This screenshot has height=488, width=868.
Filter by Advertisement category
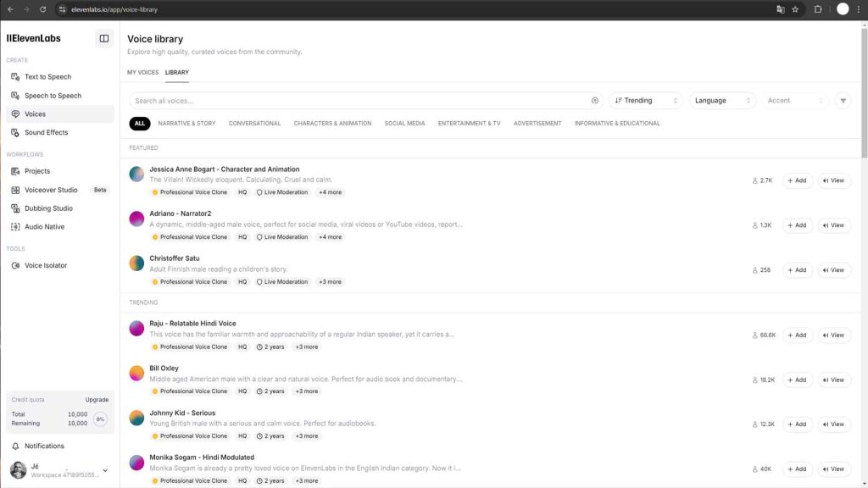(537, 124)
